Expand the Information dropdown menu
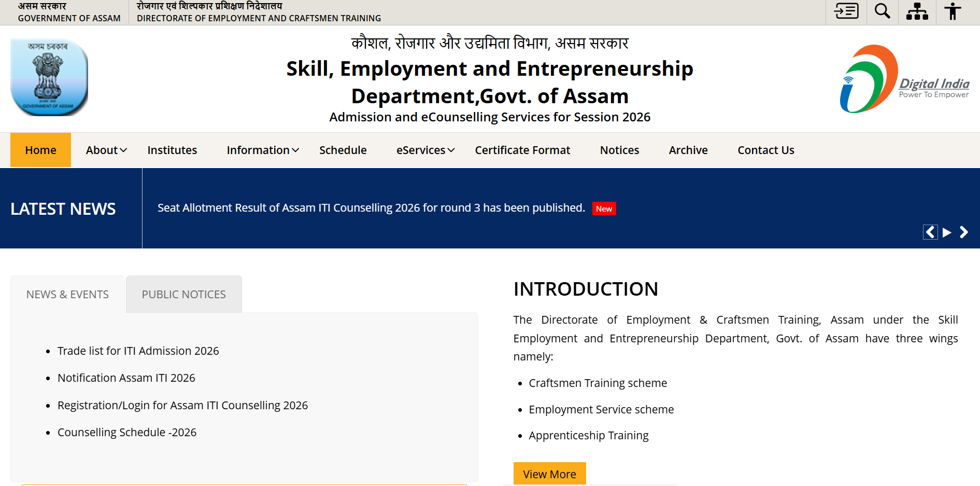The height and width of the screenshot is (486, 980). click(263, 150)
